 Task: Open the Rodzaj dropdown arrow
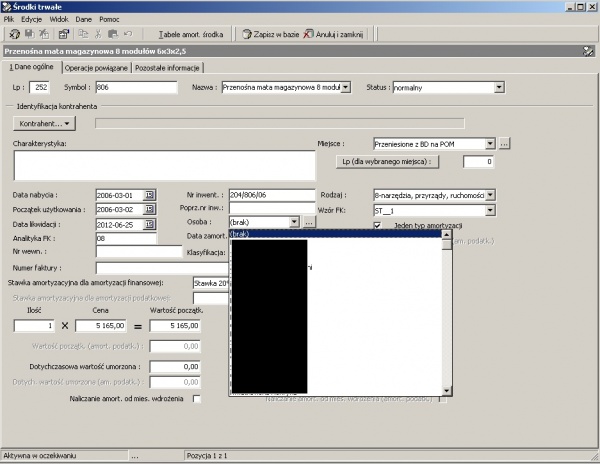point(490,195)
